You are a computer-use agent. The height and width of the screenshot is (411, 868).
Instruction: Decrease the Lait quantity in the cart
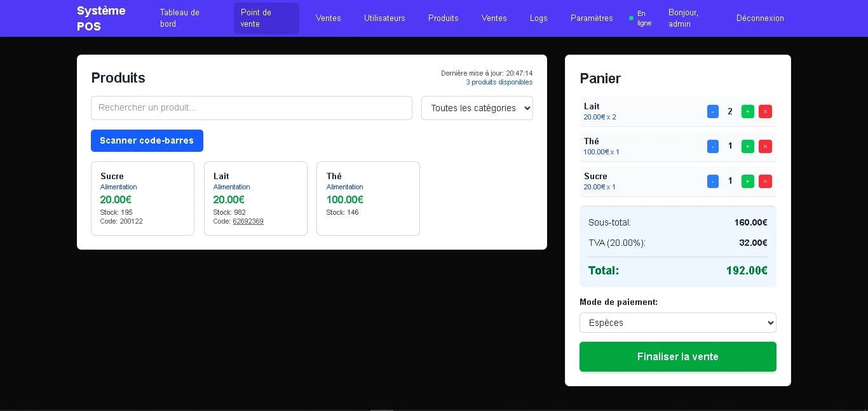[x=712, y=111]
